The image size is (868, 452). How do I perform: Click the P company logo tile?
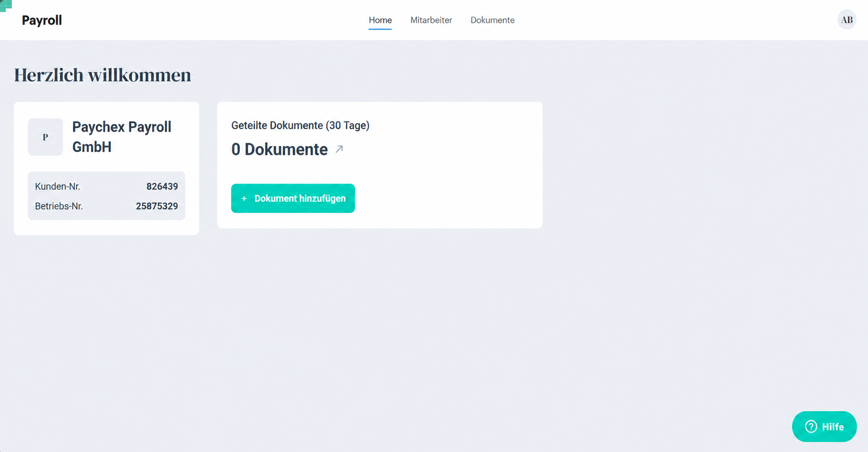click(x=45, y=137)
